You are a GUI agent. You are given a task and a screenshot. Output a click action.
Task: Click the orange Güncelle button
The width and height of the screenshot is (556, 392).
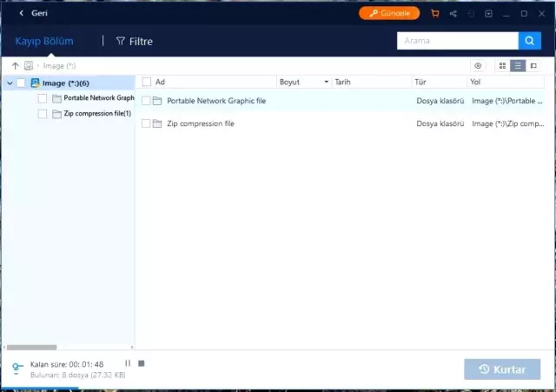(x=389, y=14)
